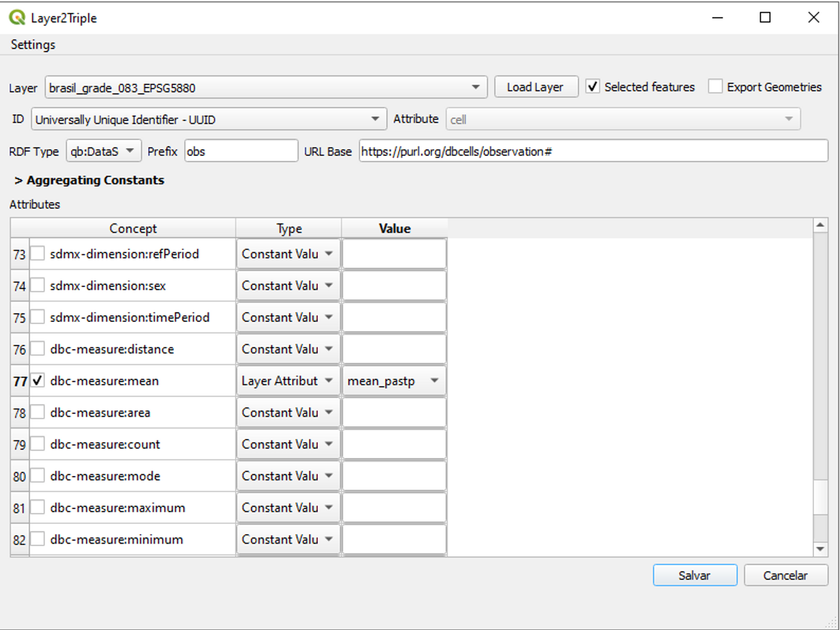Click the Prefix input field

pyautogui.click(x=241, y=150)
